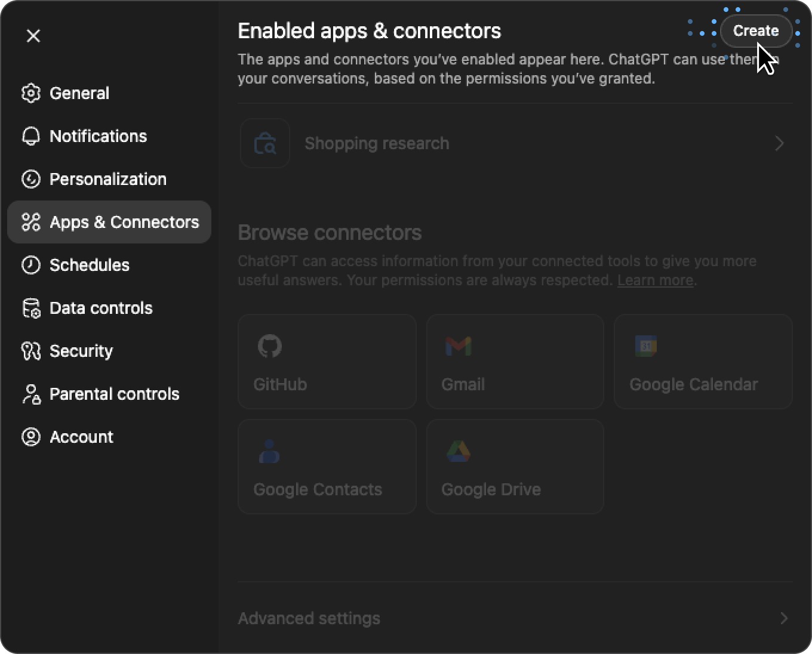
Task: Select the GitHub connector icon
Action: [270, 346]
